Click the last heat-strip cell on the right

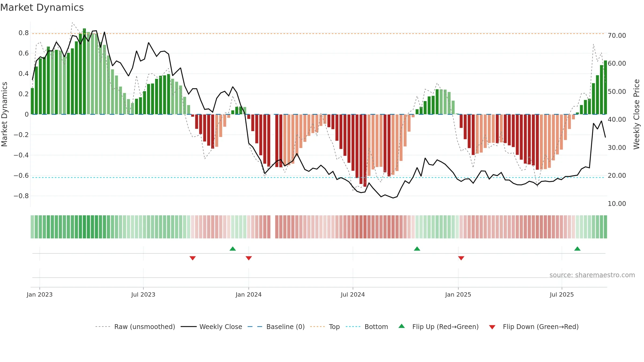click(x=605, y=227)
